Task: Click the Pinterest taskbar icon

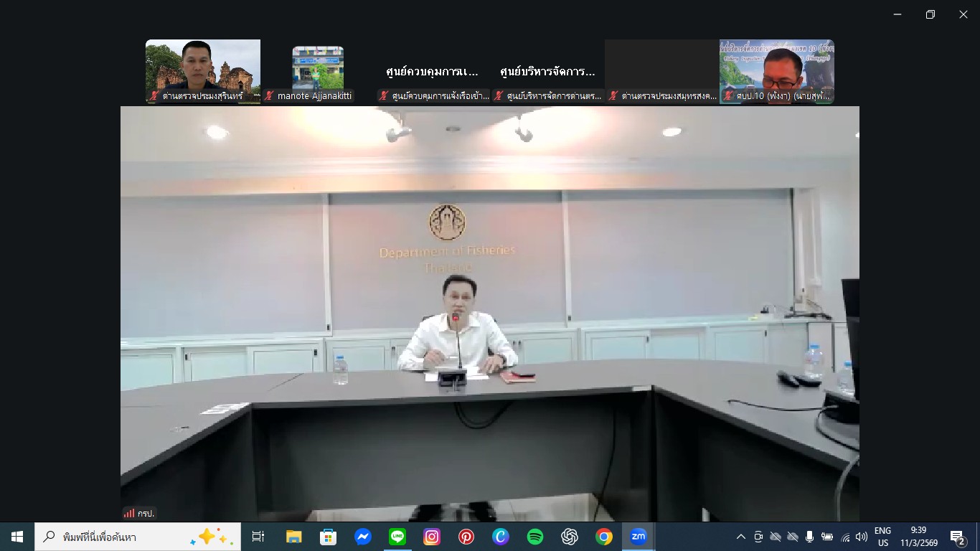Action: coord(466,537)
